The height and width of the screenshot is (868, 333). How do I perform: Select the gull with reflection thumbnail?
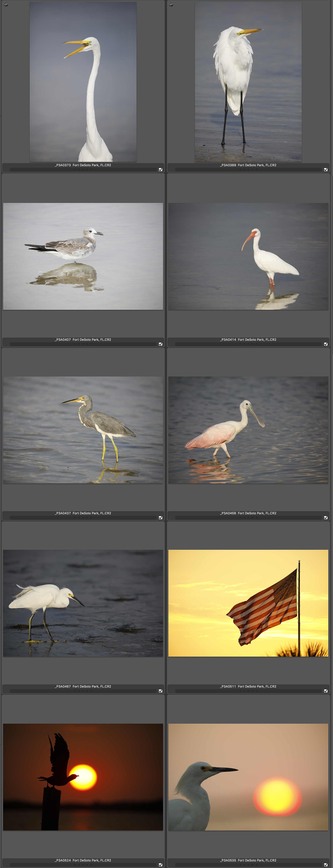click(83, 256)
